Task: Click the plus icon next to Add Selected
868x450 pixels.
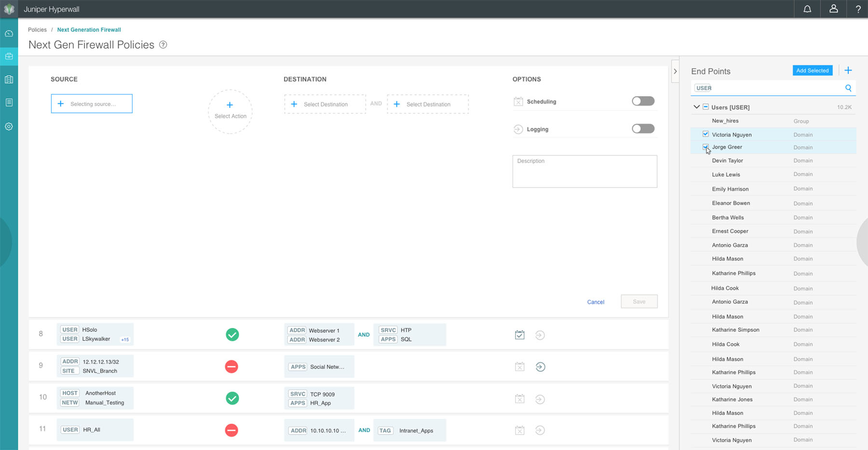Action: 848,70
